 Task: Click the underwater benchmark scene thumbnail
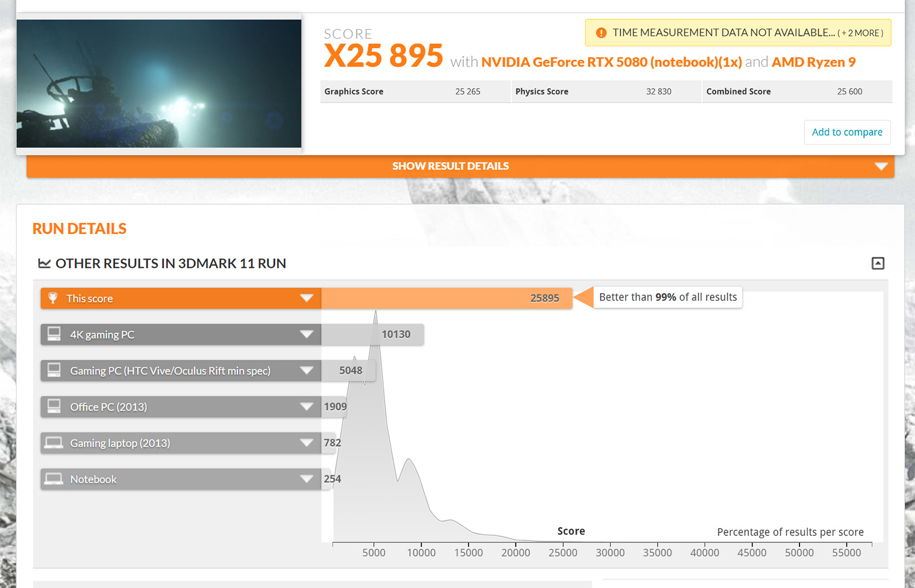click(x=159, y=84)
